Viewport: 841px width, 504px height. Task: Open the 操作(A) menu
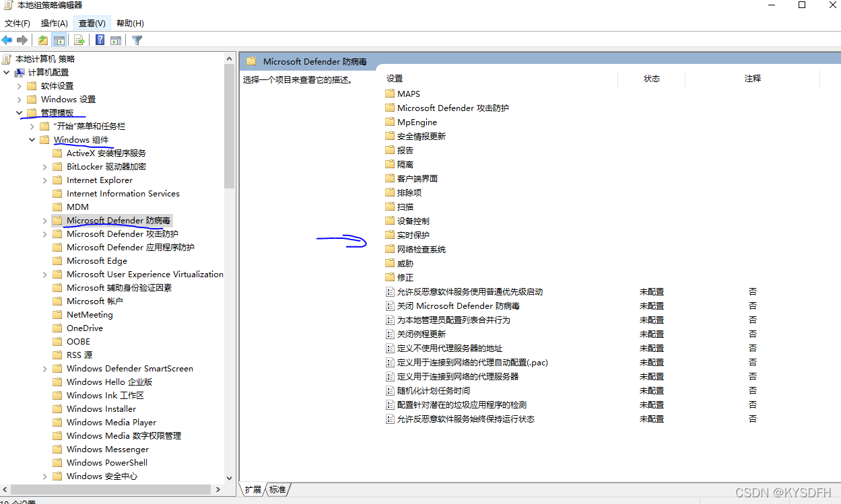55,23
